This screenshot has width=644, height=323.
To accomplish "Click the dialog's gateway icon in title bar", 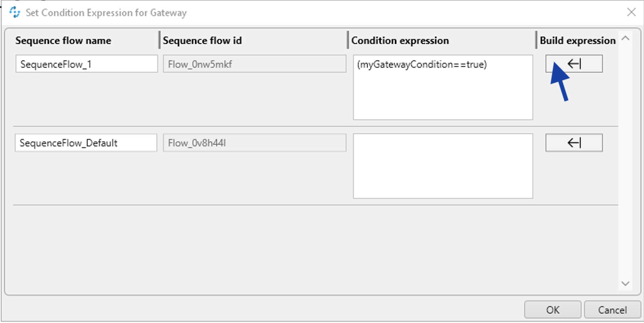I will tap(15, 12).
